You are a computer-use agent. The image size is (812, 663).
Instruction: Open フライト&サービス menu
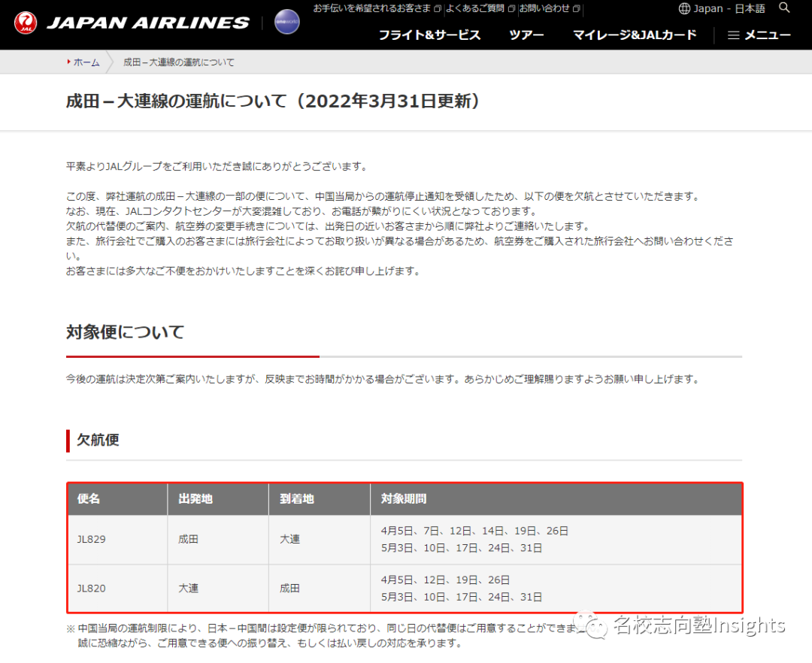[x=429, y=35]
